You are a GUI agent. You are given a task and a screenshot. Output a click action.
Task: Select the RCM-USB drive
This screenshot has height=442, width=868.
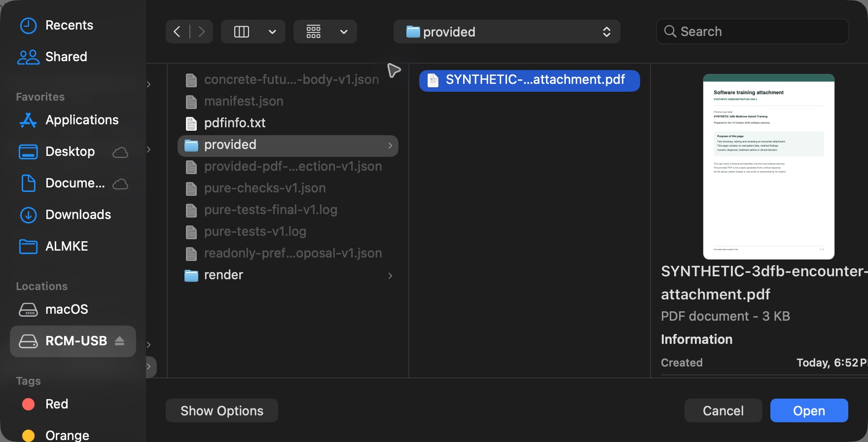[x=73, y=341]
